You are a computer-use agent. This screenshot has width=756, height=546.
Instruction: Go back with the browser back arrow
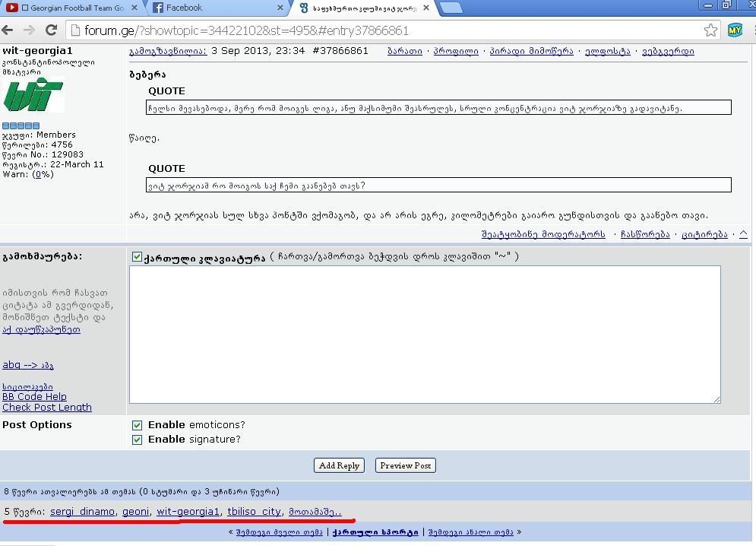(8, 30)
